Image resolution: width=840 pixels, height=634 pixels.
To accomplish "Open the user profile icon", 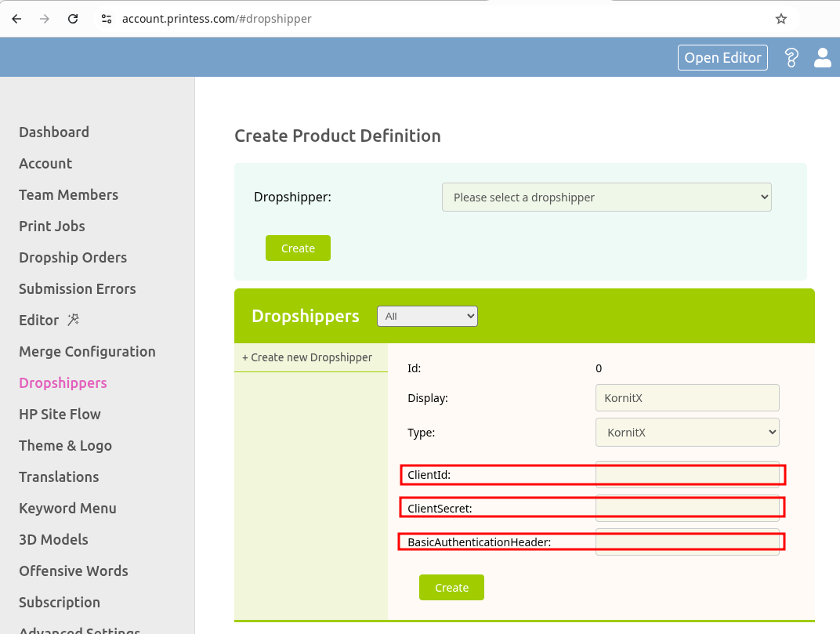I will [822, 57].
